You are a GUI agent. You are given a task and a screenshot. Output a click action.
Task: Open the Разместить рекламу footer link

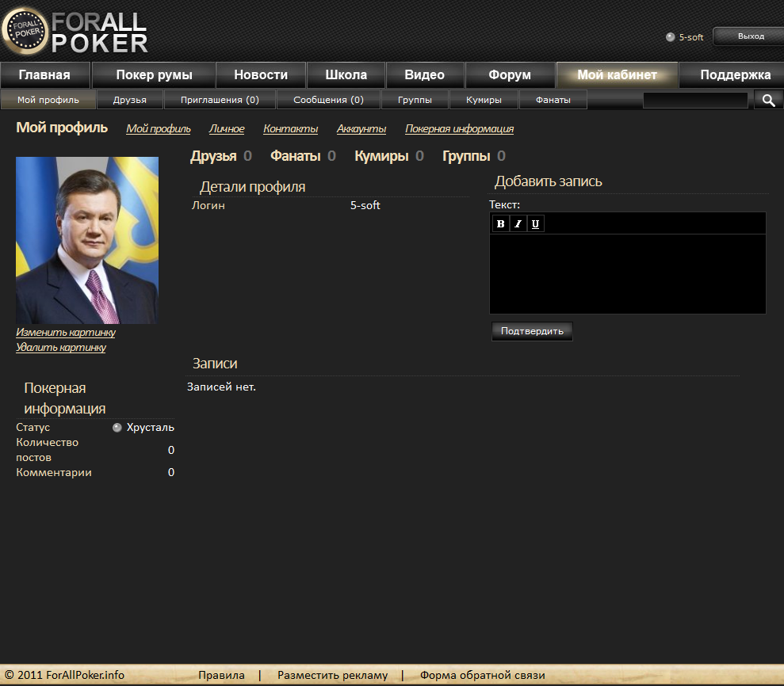pyautogui.click(x=332, y=676)
